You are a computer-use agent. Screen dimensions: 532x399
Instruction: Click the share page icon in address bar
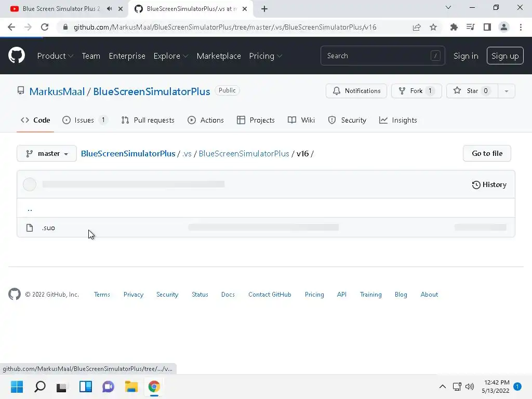[x=417, y=27]
